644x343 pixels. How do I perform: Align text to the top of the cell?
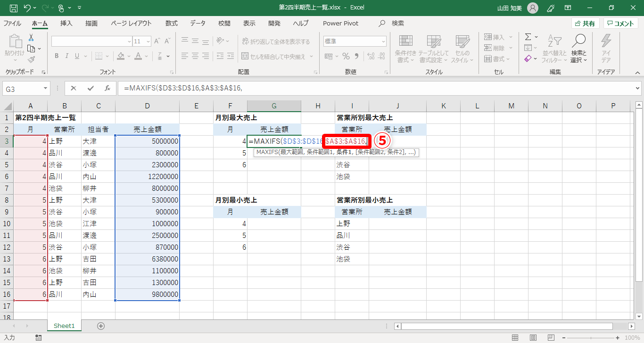185,41
